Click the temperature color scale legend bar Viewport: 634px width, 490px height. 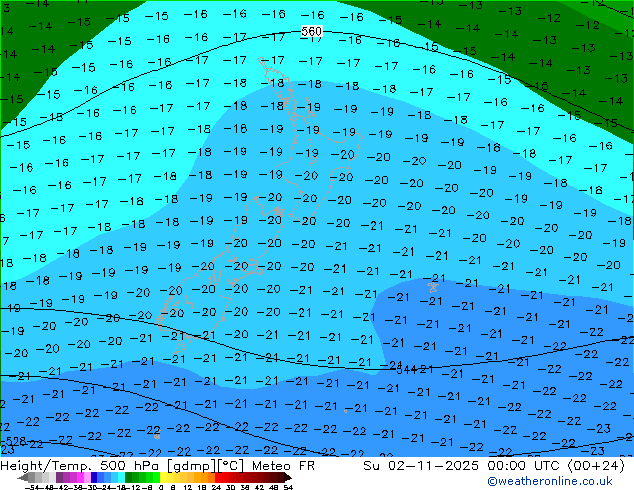click(x=154, y=477)
